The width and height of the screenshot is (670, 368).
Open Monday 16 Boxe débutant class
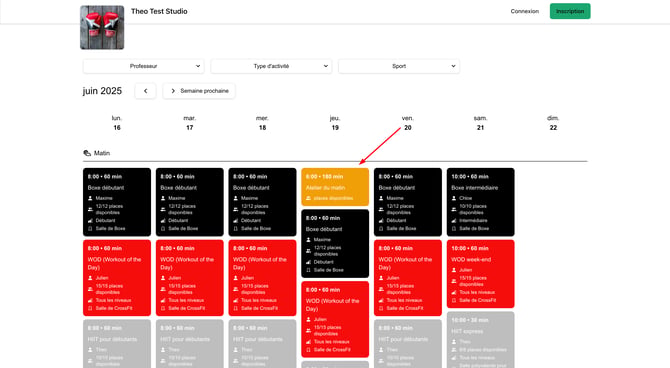[x=117, y=202]
